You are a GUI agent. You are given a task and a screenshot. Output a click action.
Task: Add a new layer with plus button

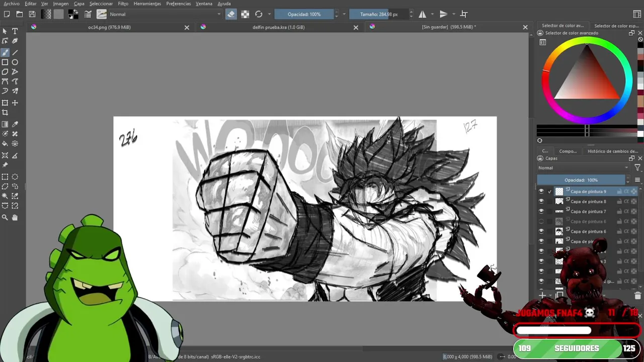pos(542,296)
